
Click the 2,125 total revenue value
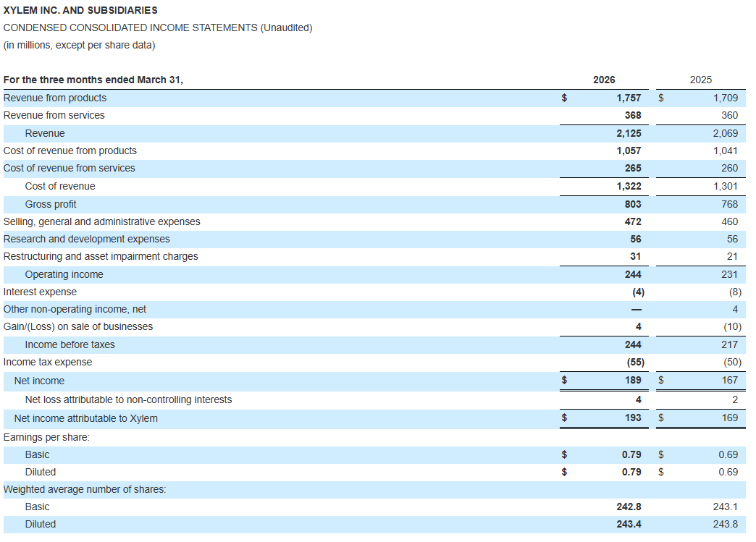coord(629,133)
